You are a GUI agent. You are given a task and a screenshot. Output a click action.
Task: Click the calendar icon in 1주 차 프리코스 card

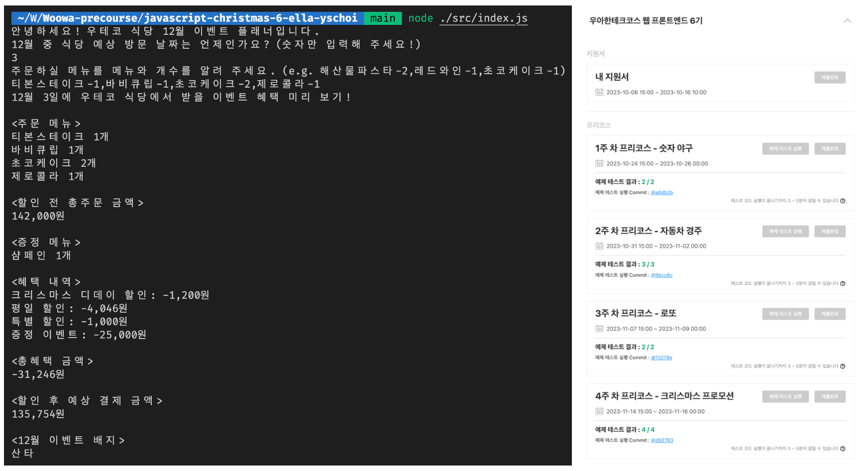[599, 163]
